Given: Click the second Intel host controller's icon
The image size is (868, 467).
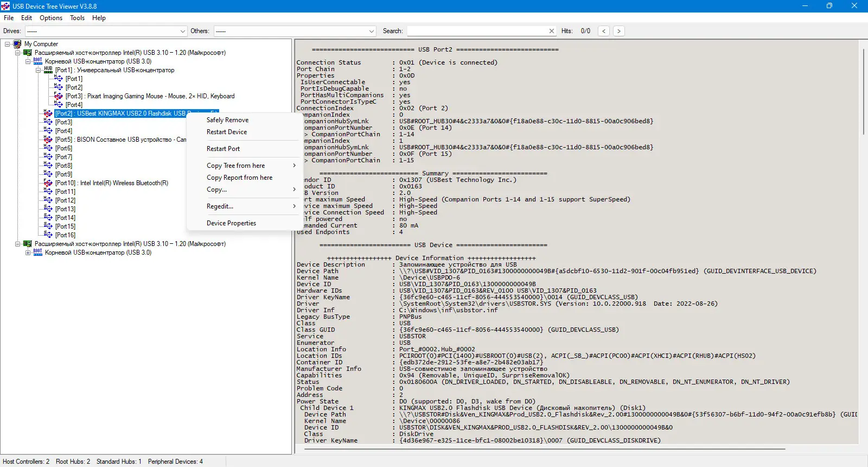Looking at the screenshot, I should [x=28, y=244].
